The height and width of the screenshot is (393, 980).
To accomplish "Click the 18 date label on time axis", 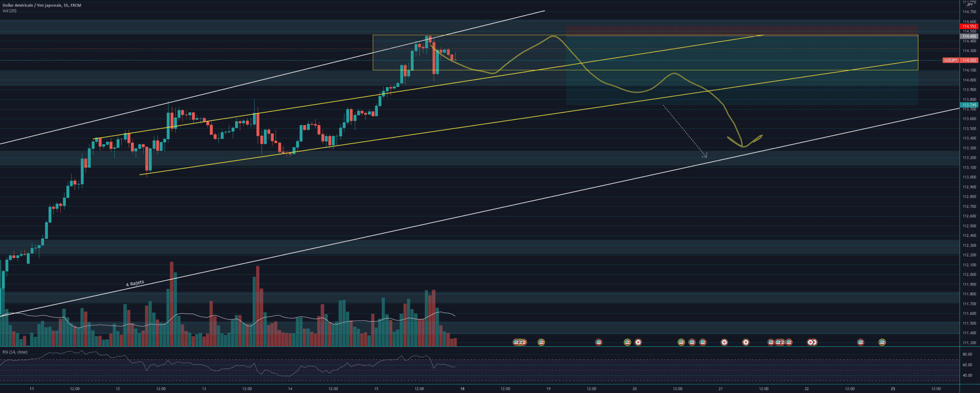I will click(x=462, y=389).
